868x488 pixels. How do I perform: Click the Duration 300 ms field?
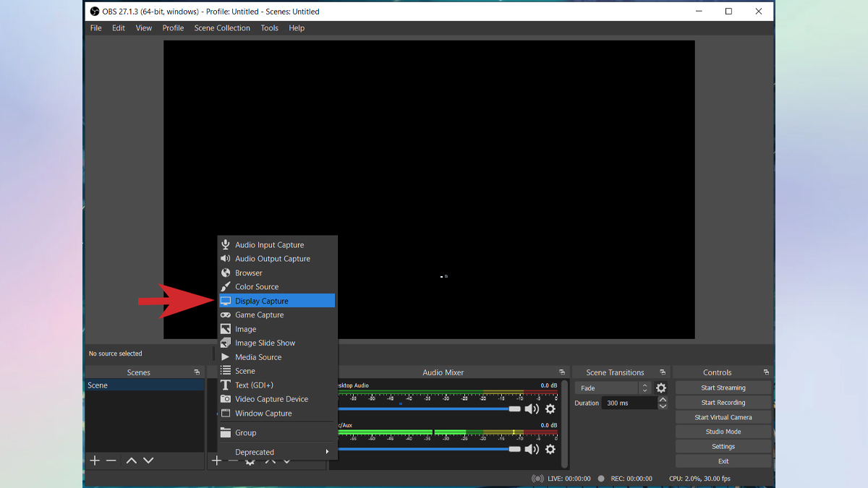629,403
